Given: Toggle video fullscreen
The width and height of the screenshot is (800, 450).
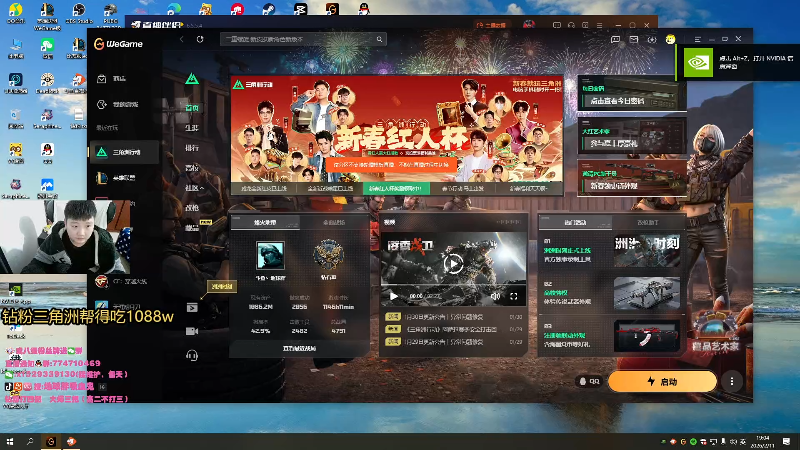Looking at the screenshot, I should tap(514, 296).
